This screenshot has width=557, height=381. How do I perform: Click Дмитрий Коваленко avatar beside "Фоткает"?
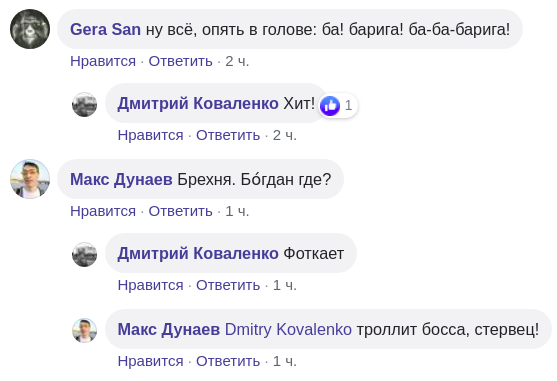(85, 254)
